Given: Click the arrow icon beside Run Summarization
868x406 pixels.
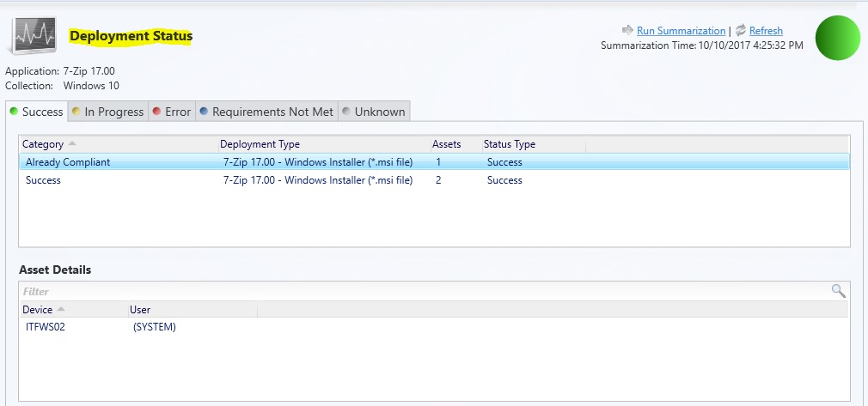Looking at the screenshot, I should pos(627,30).
